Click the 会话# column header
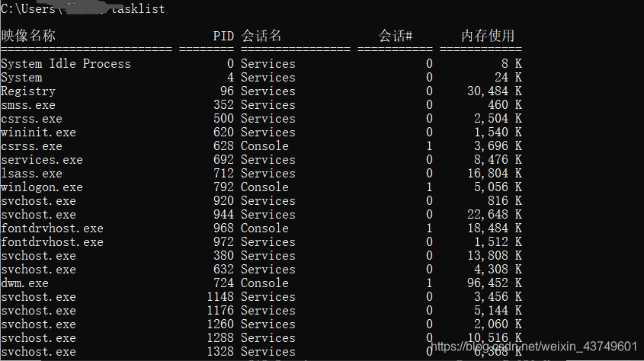The width and height of the screenshot is (644, 361). pyautogui.click(x=395, y=36)
